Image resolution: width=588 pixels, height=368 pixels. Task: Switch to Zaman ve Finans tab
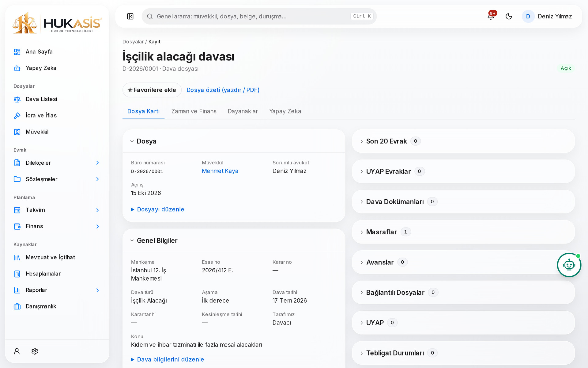194,111
